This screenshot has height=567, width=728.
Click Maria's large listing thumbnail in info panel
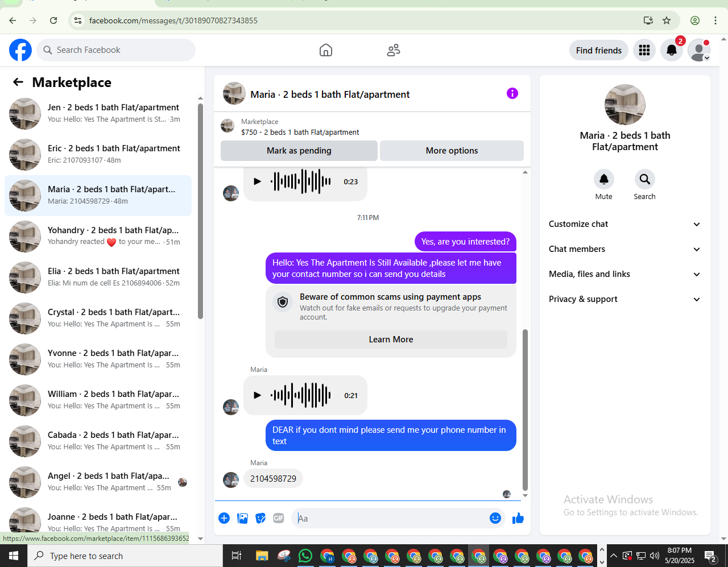point(625,105)
